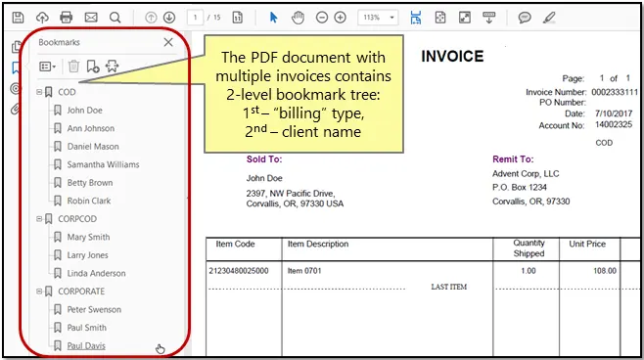Open the Find text magnifier
The height and width of the screenshot is (360, 644).
tap(115, 18)
